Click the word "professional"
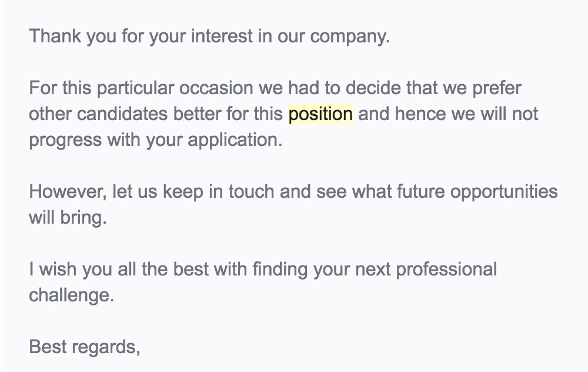588x372 pixels. (446, 270)
